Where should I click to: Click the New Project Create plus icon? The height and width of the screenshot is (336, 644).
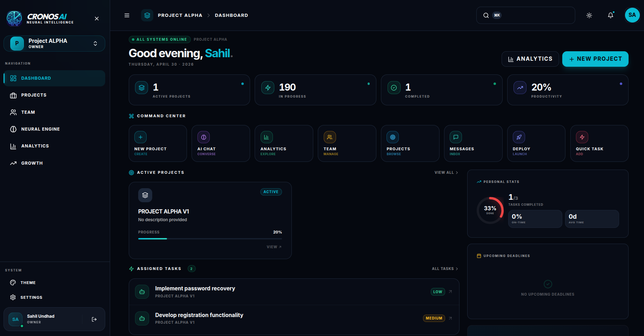(x=141, y=137)
